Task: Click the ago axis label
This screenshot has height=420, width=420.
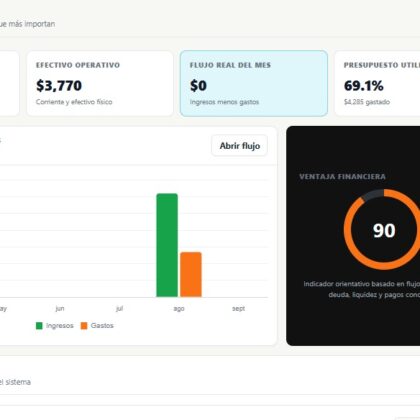Action: (x=179, y=309)
